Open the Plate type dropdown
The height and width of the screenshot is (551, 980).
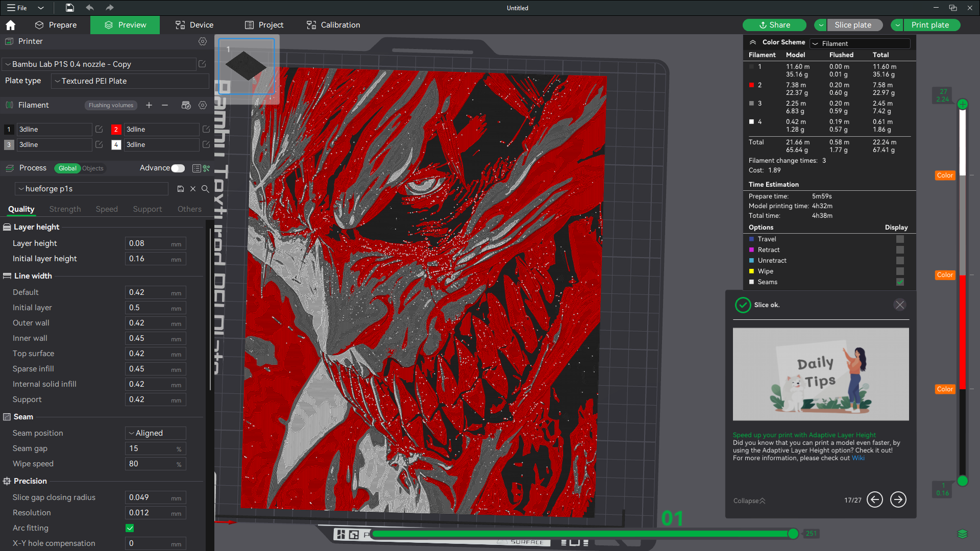point(130,81)
